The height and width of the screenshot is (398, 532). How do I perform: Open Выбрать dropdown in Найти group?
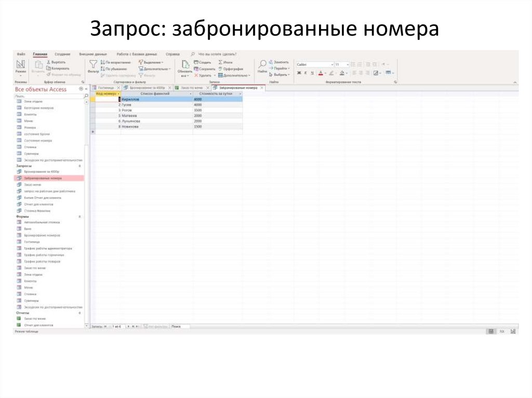[x=280, y=75]
